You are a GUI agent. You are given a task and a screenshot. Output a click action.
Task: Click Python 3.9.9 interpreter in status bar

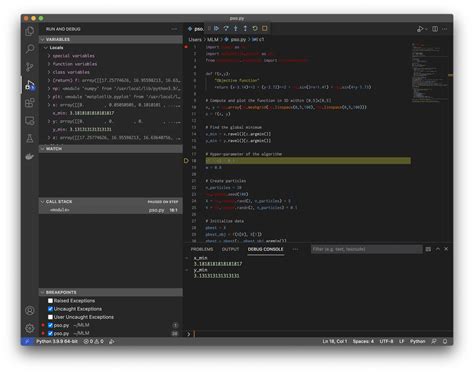(x=57, y=341)
